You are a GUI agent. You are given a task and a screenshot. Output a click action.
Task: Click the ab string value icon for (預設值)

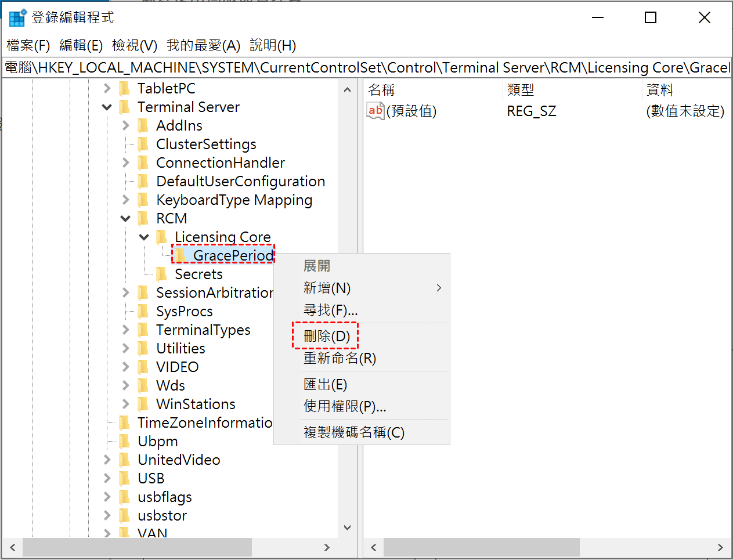(375, 111)
